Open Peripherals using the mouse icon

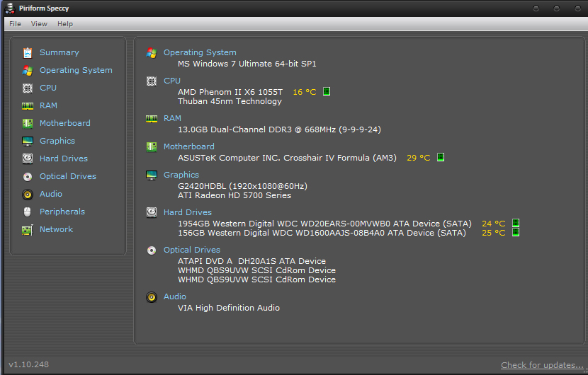(28, 212)
